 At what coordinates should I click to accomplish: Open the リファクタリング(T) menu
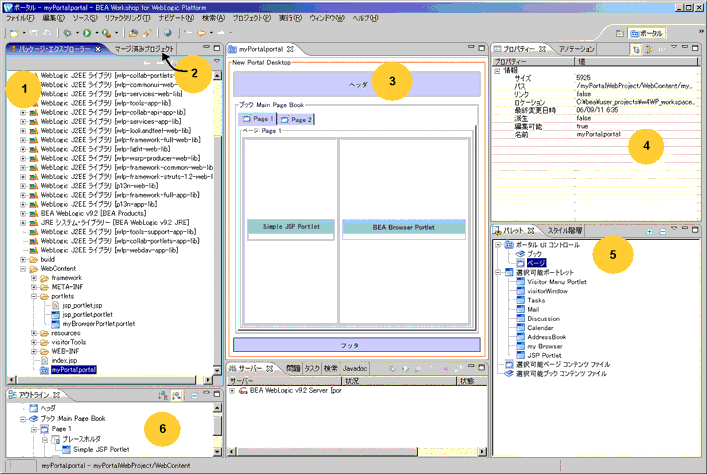[128, 18]
